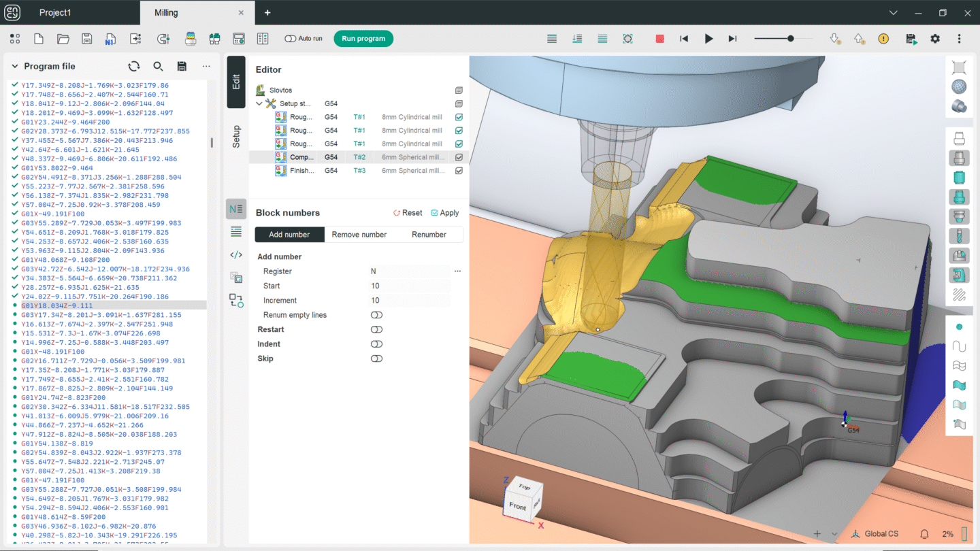Create a new file from the toolbar
This screenshot has width=980, height=551.
[39, 39]
